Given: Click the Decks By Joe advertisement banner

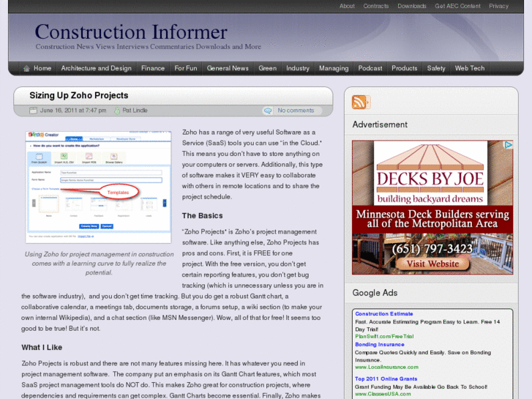Looking at the screenshot, I should (x=432, y=207).
